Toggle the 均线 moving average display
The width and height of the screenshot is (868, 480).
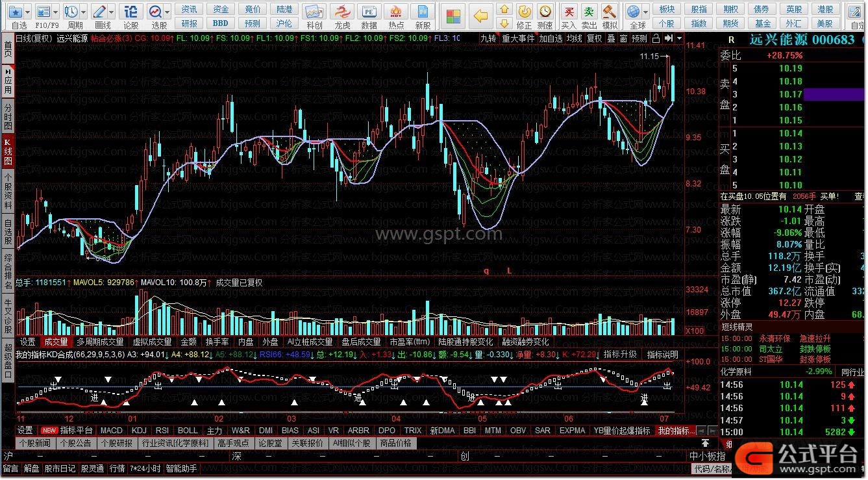[574, 38]
